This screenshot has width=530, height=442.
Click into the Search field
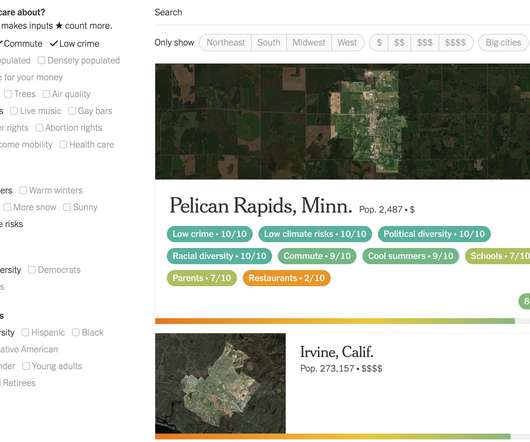(x=342, y=13)
